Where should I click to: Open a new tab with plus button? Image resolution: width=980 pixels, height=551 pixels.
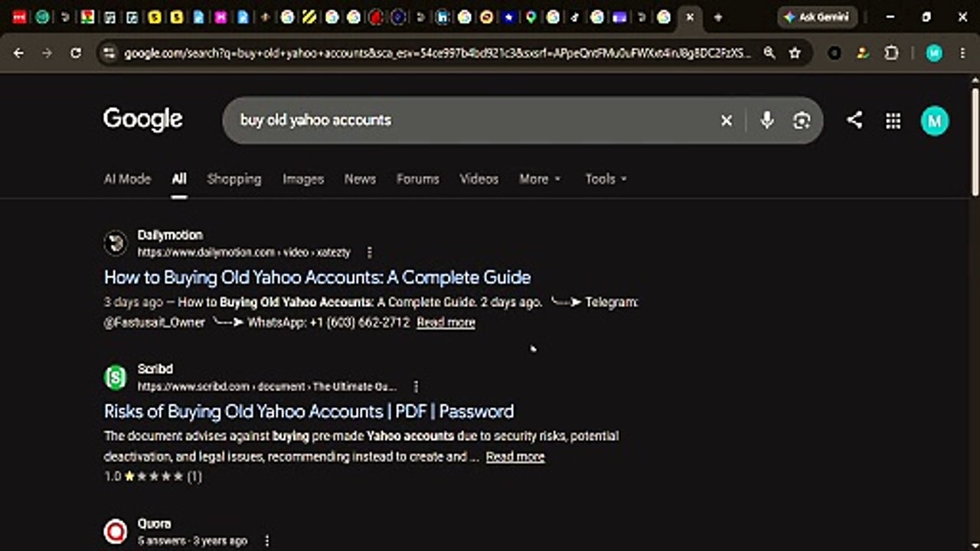pos(717,17)
